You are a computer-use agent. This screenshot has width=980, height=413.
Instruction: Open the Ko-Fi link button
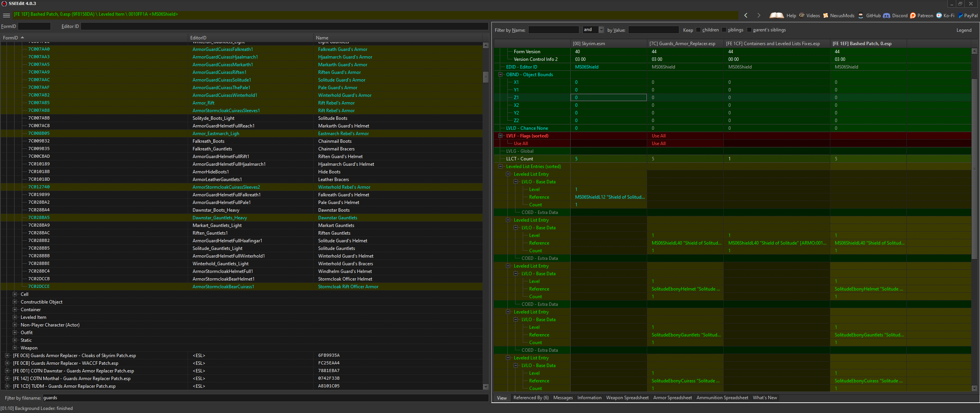pos(945,16)
